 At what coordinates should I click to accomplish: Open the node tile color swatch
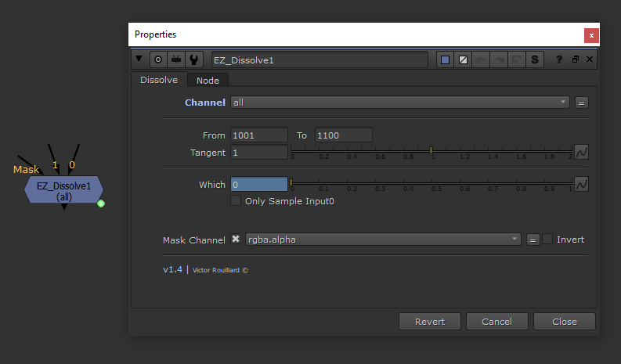[x=446, y=59]
